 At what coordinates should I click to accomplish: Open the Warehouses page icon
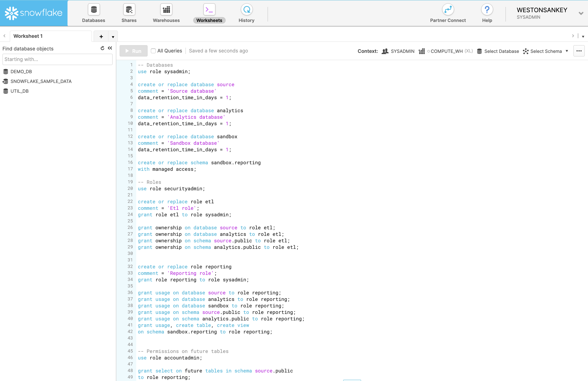[x=166, y=10]
